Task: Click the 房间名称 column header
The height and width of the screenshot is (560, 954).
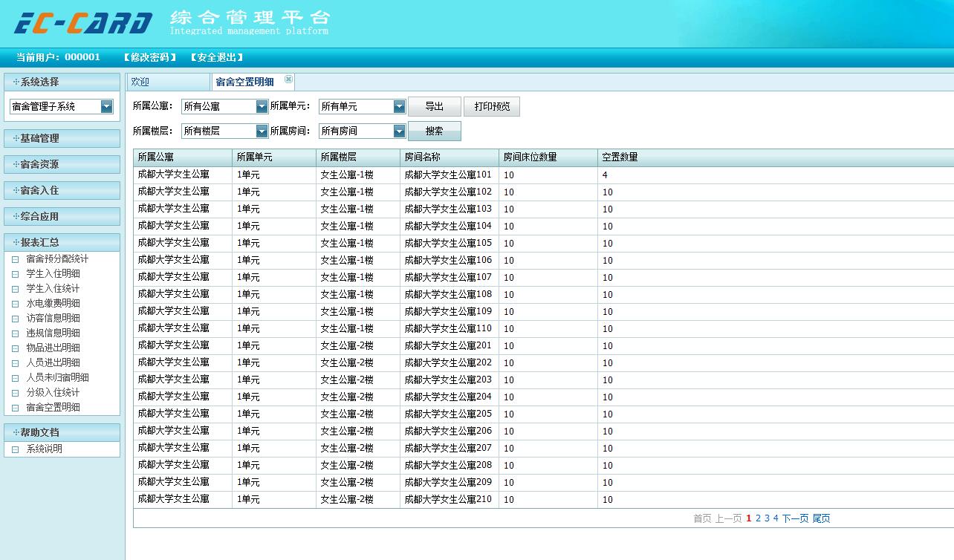Action: [x=450, y=157]
